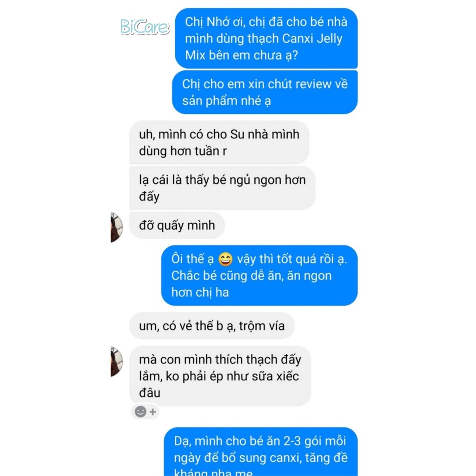Open sender avatar beside 'đỡ quấy mình'

click(117, 227)
